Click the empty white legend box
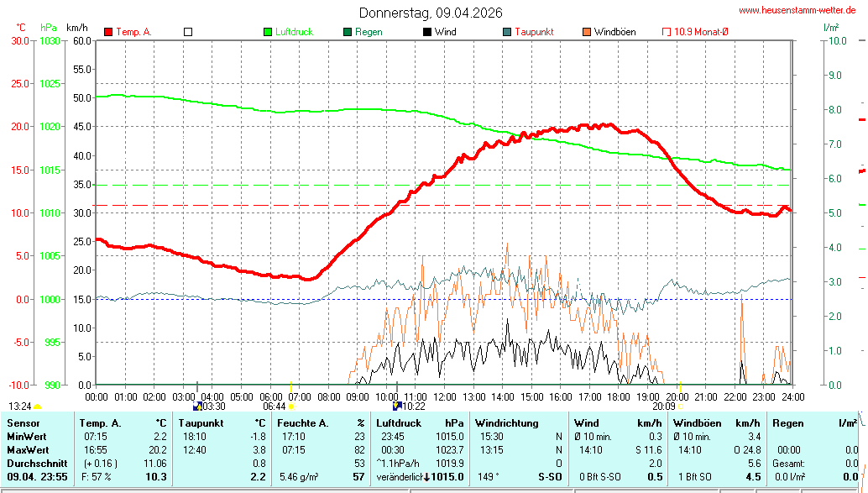Image resolution: width=868 pixels, height=493 pixels. tap(188, 32)
